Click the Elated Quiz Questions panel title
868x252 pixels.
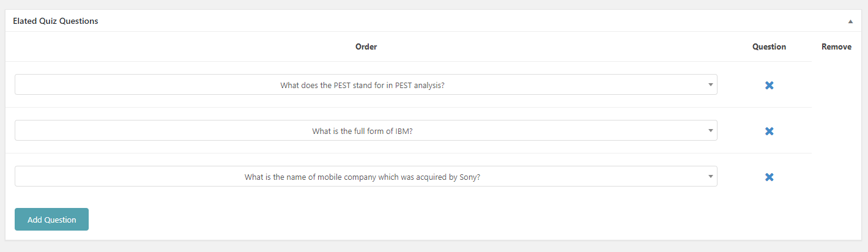pos(56,21)
